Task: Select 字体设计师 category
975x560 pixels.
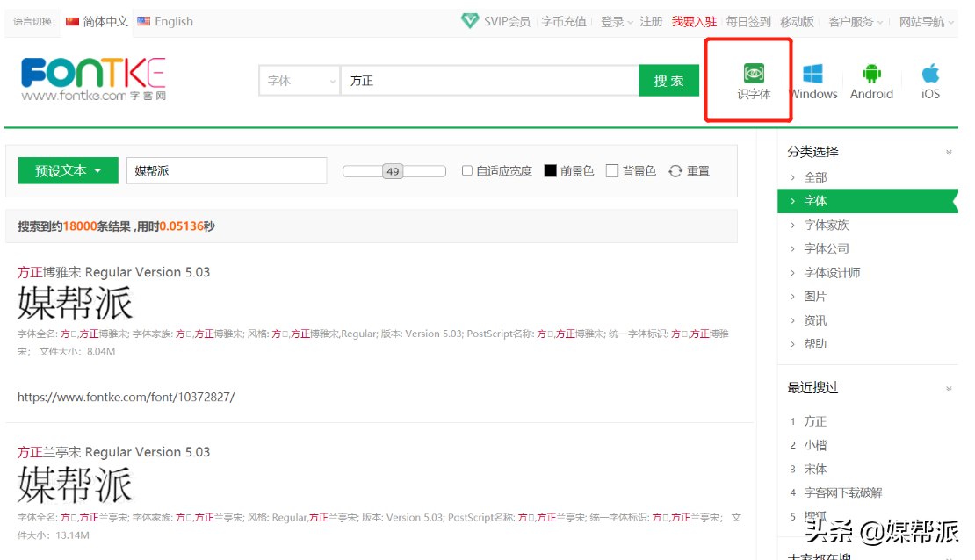Action: tap(832, 273)
